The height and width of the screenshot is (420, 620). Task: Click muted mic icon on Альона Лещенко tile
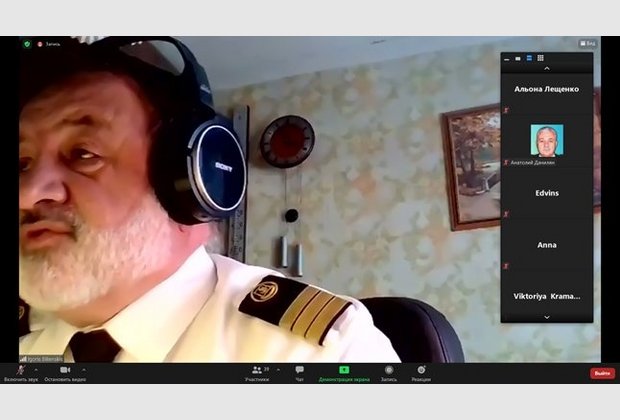(506, 110)
